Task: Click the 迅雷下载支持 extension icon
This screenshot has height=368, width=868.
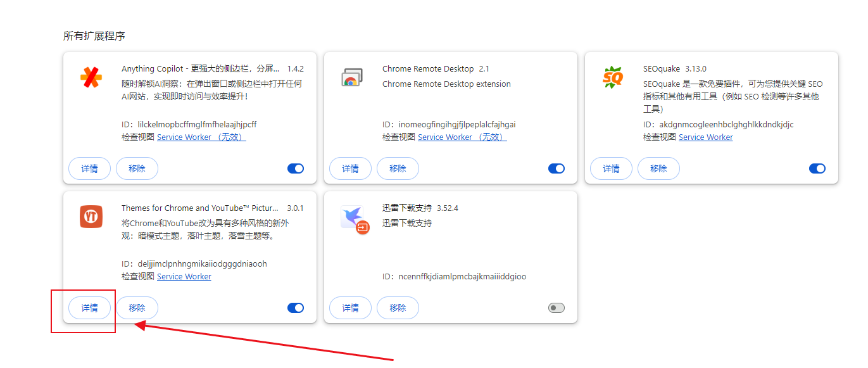Action: 355,219
